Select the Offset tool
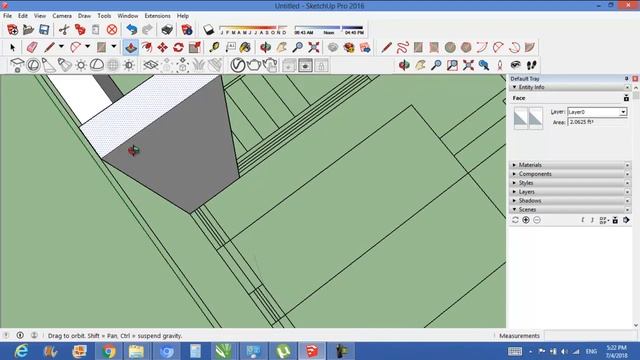This screenshot has width=640, height=360. point(147,47)
